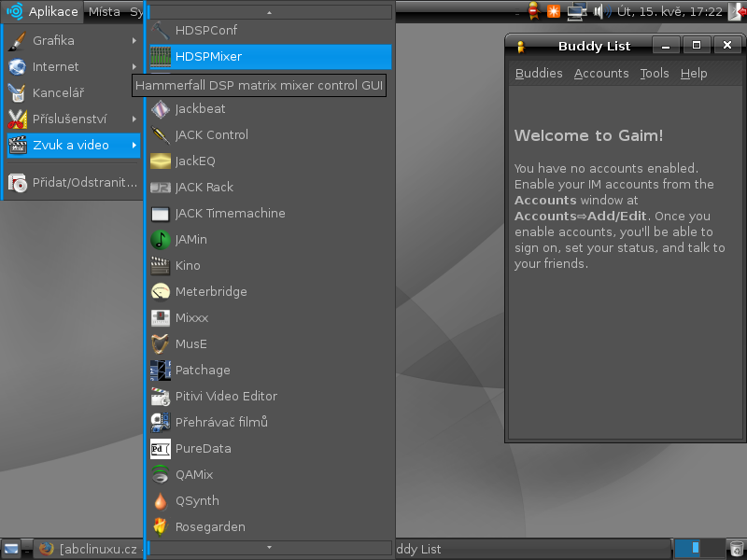Start QSynth using the droplet icon
747x560 pixels.
(161, 501)
